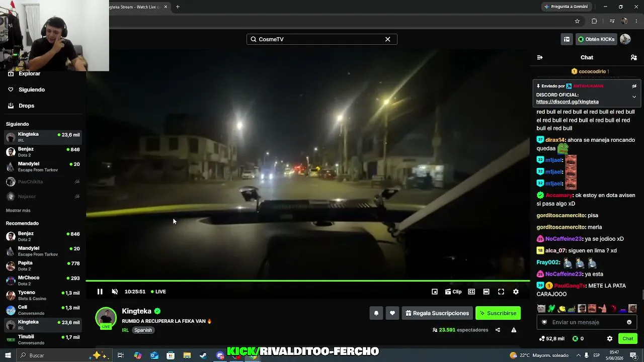Open the Windows Start menu

point(8,355)
